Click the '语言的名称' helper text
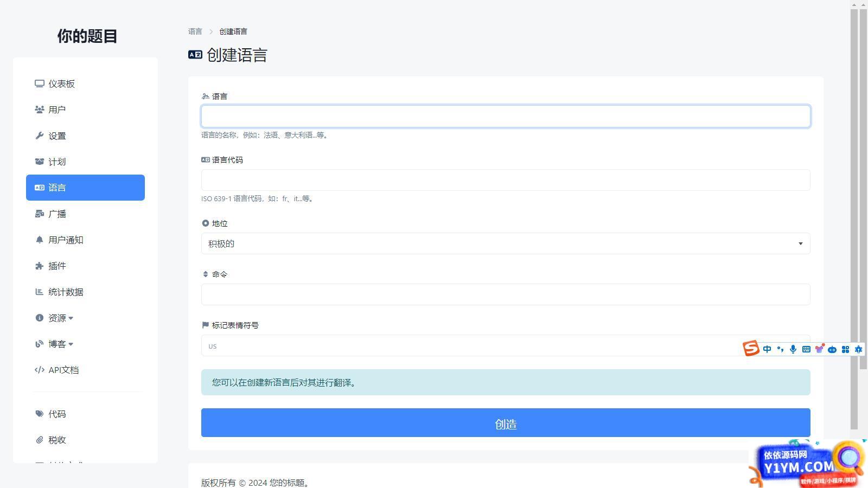 coord(265,135)
